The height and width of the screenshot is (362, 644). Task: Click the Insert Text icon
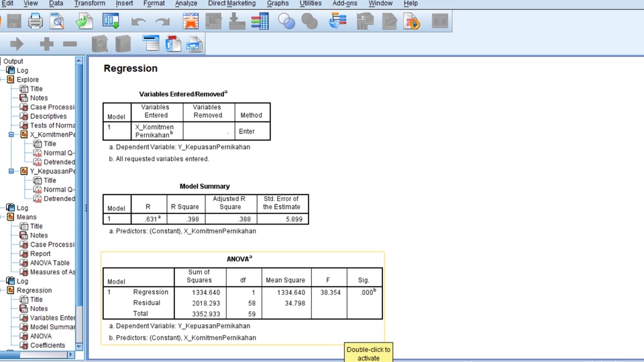[195, 44]
